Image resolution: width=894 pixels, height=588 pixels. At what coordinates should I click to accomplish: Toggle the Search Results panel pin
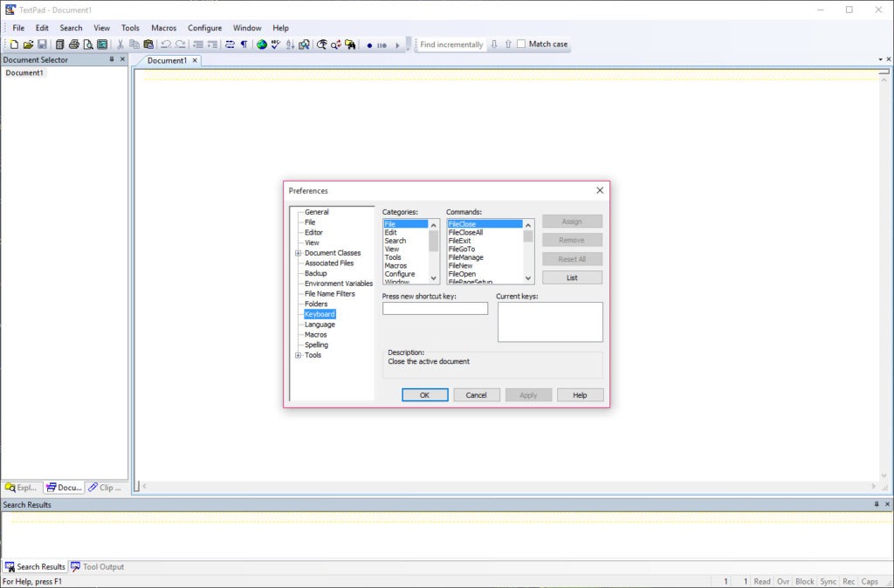tap(876, 504)
